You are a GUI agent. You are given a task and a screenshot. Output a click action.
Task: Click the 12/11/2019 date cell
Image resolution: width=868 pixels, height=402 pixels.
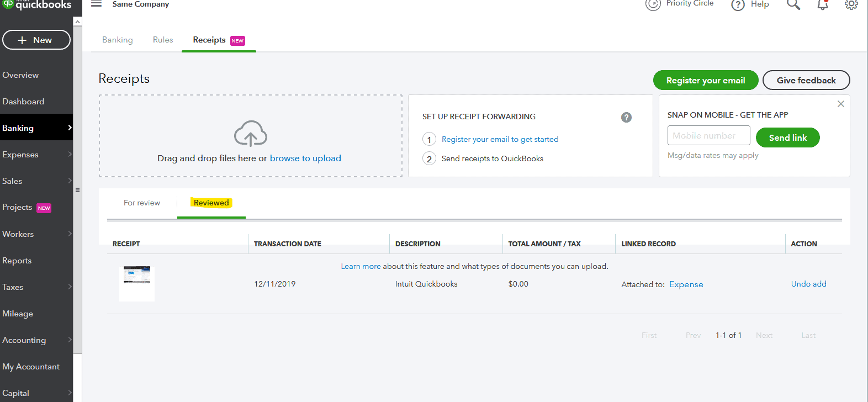click(x=275, y=284)
